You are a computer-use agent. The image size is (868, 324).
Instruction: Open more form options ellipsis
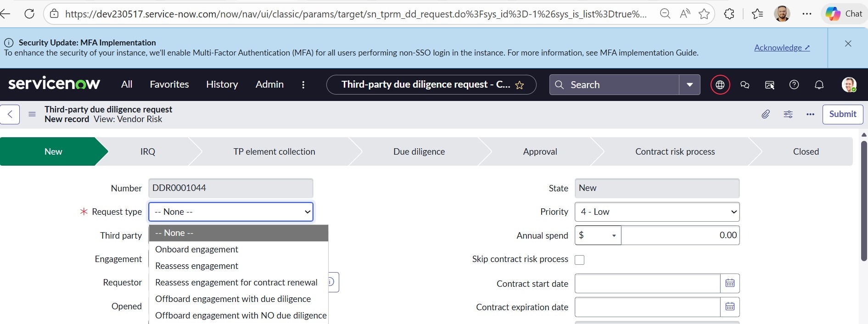coord(811,114)
